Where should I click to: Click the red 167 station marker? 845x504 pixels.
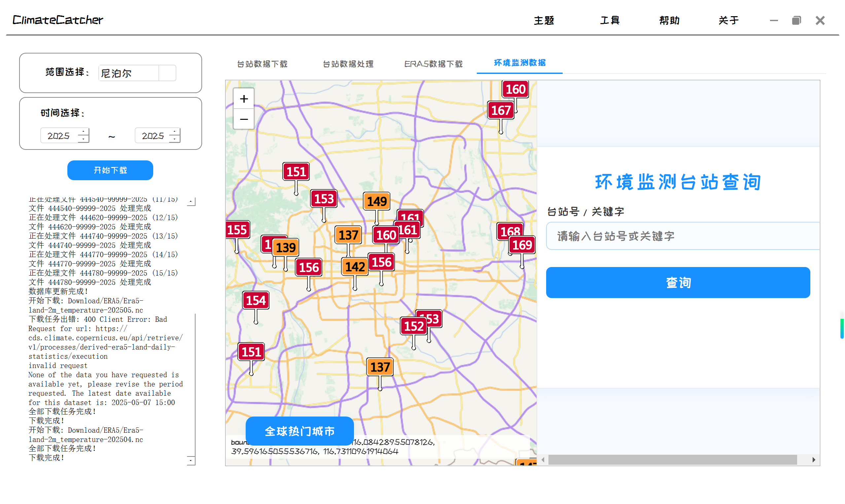[x=501, y=110]
